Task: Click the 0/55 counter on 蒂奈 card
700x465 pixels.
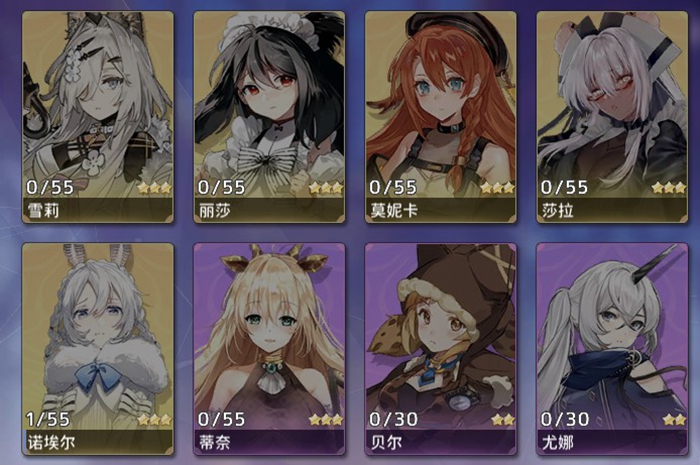Action: [x=221, y=419]
